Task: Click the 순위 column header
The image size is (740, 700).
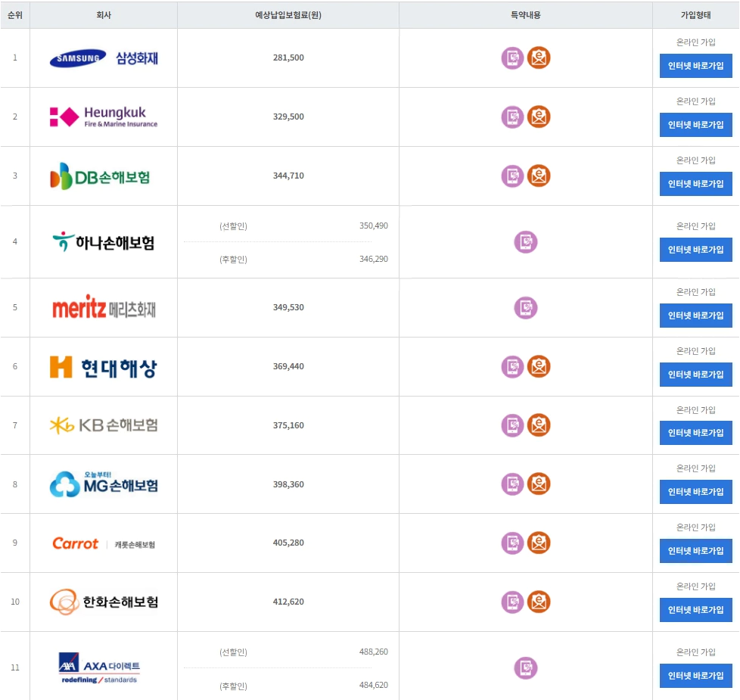Action: click(15, 15)
